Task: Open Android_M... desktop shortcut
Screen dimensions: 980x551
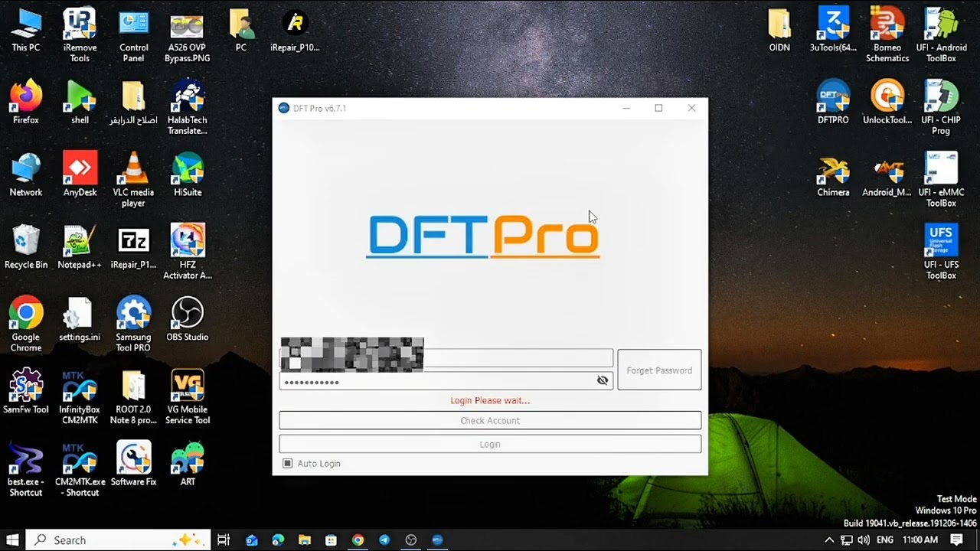Action: pos(887,175)
